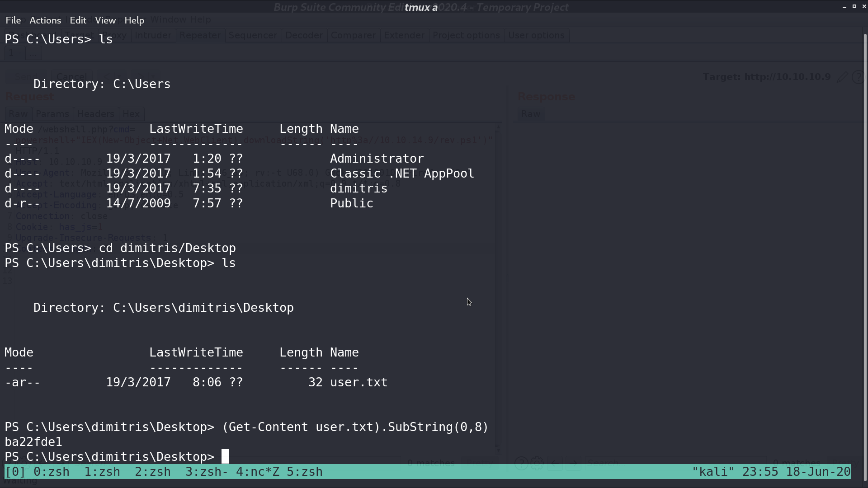Open the Edit menu

click(78, 20)
